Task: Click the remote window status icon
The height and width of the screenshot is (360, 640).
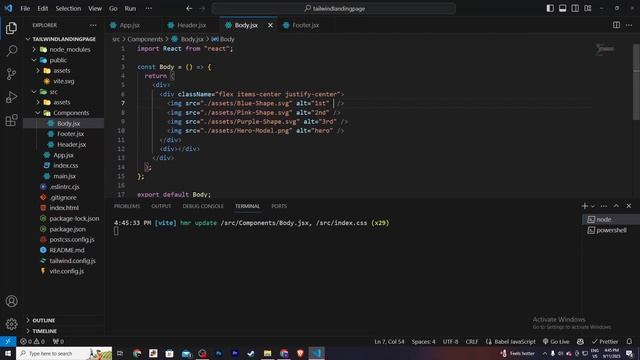Action: (x=8, y=341)
